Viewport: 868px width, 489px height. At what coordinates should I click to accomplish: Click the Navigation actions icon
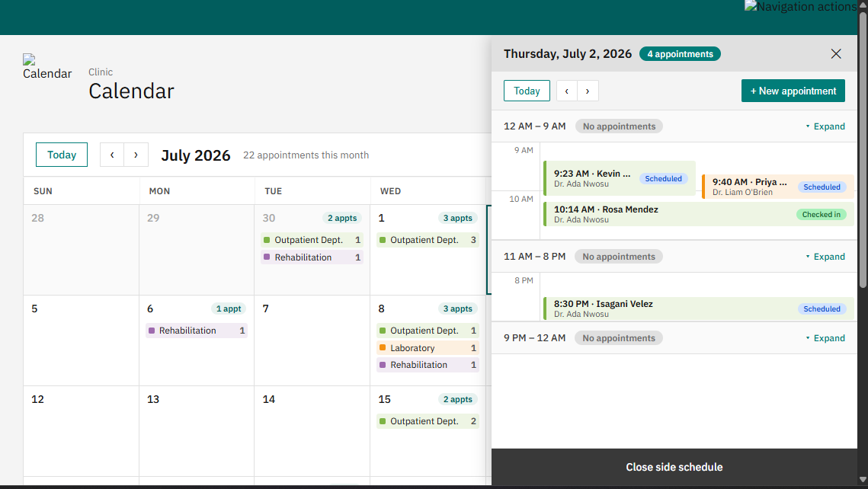(x=800, y=7)
